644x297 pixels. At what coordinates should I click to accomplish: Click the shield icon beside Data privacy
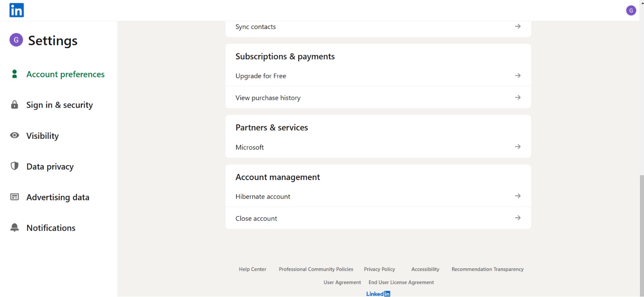[x=15, y=166]
